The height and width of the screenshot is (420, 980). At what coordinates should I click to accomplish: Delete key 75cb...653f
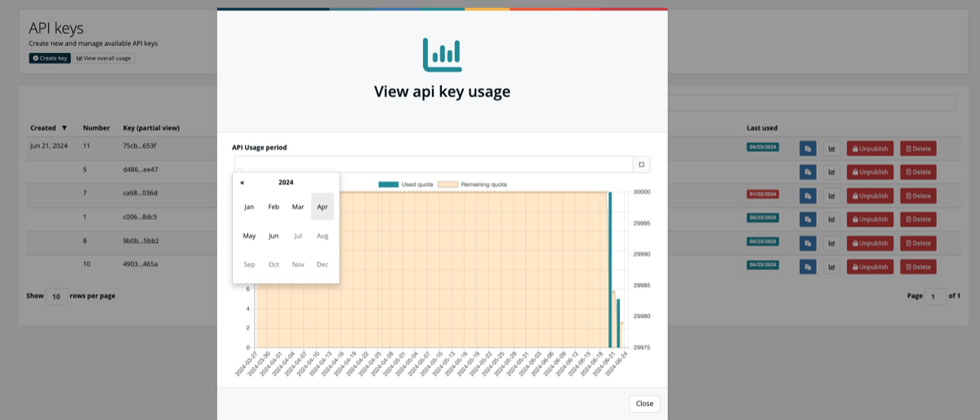(x=918, y=149)
